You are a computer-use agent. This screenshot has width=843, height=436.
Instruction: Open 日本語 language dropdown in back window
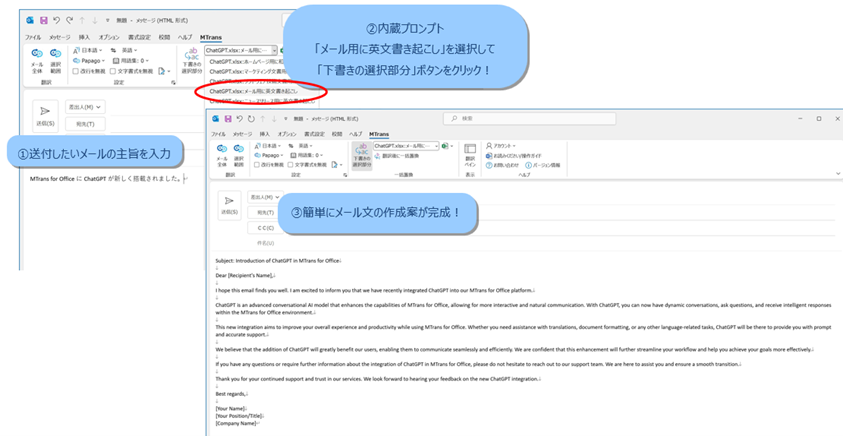(x=88, y=51)
